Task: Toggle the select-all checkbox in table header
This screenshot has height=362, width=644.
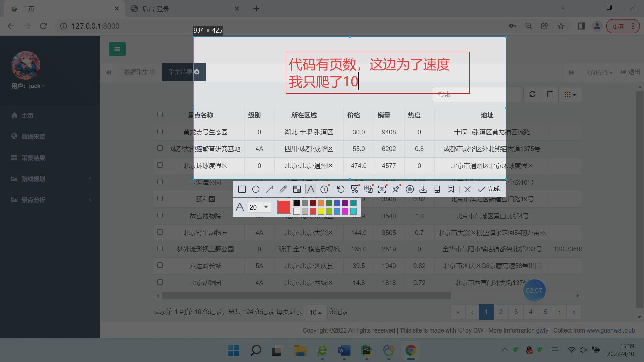Action: coord(160,114)
